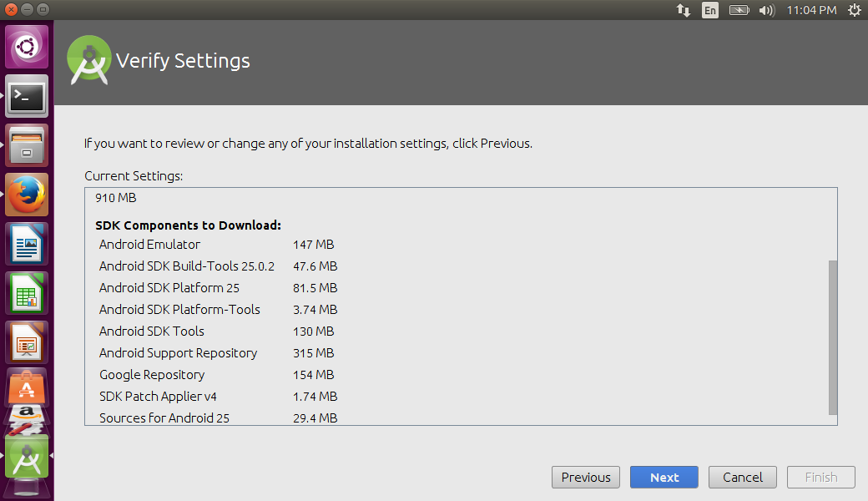This screenshot has height=501, width=868.
Task: Click the Current Settings label
Action: pyautogui.click(x=134, y=176)
